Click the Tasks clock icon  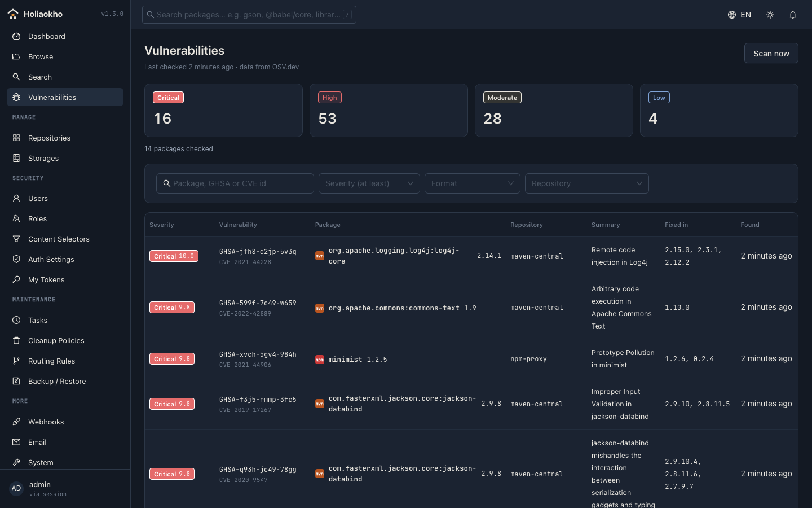pyautogui.click(x=16, y=320)
